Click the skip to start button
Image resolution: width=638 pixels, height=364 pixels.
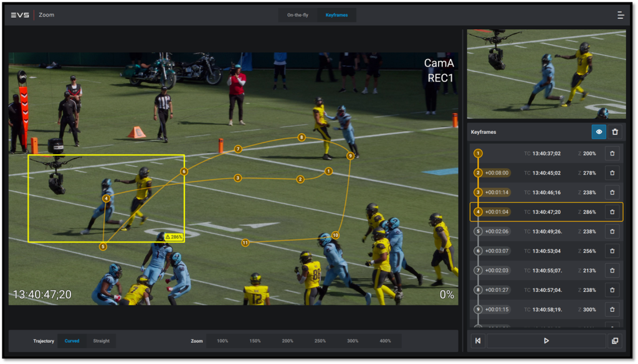(x=478, y=341)
